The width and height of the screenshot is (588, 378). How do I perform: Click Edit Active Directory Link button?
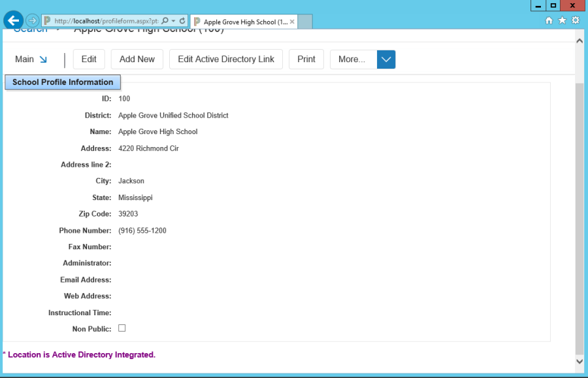226,60
